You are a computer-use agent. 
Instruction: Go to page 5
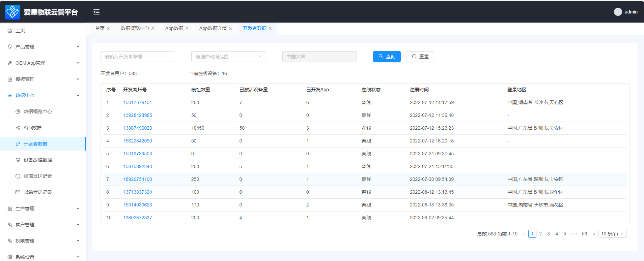pyautogui.click(x=565, y=234)
